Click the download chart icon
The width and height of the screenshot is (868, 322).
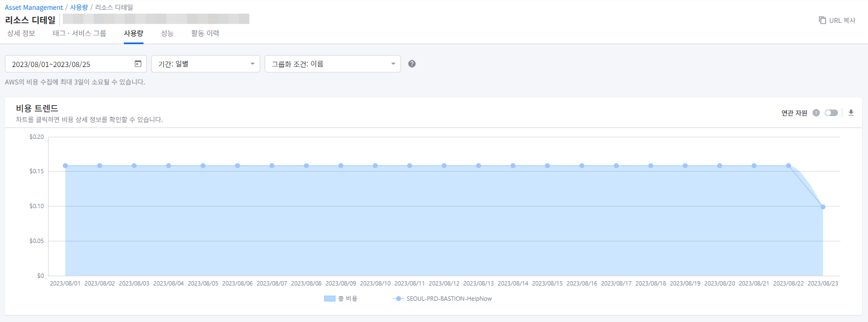[x=851, y=113]
